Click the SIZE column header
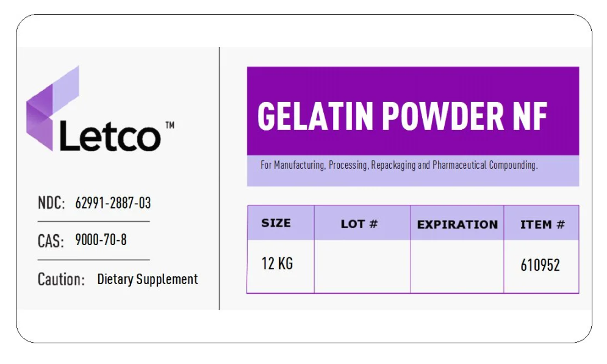Viewport: 607px width, 364px height. click(276, 223)
